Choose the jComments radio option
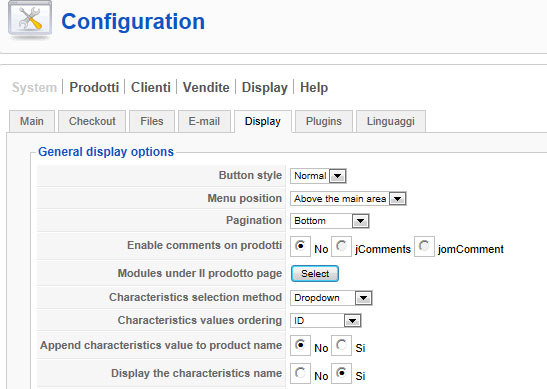 341,246
